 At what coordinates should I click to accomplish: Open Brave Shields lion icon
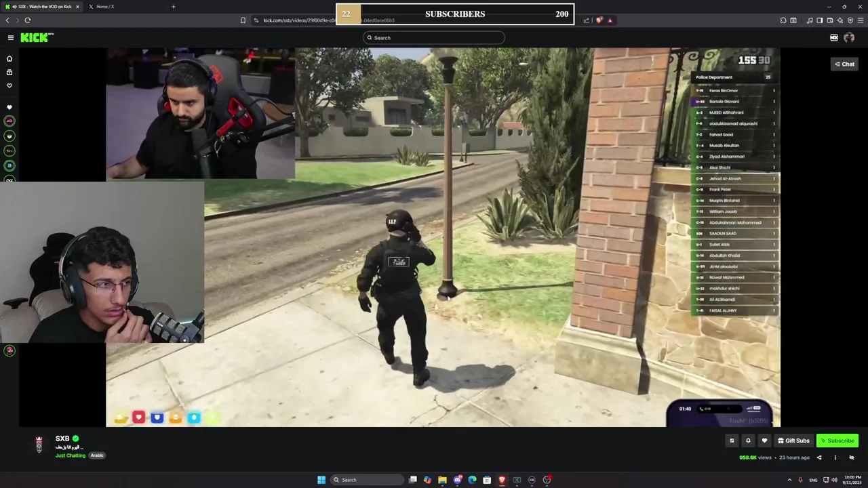pyautogui.click(x=599, y=20)
